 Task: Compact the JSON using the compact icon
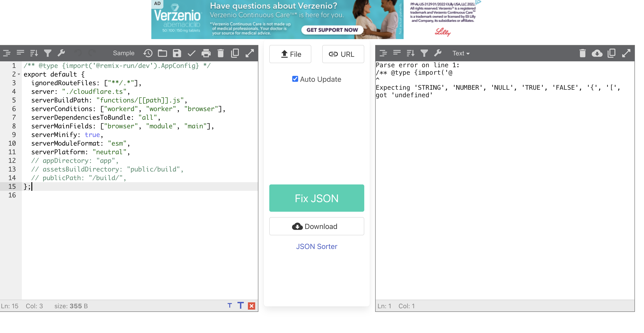(x=20, y=53)
